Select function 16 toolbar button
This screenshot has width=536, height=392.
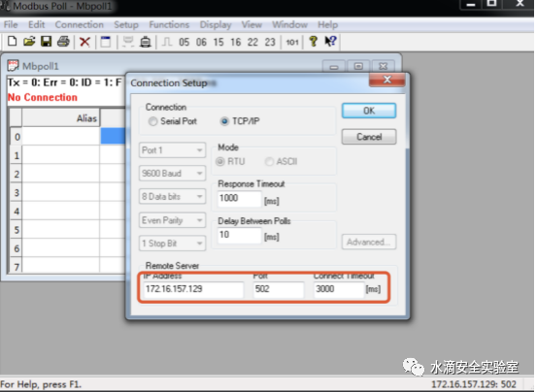(x=236, y=42)
